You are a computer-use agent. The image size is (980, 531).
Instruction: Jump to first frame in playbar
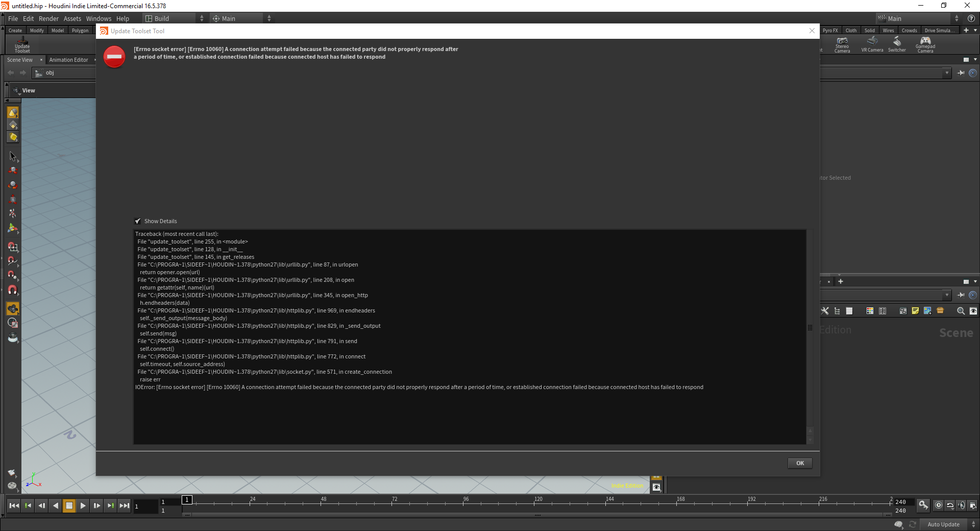pyautogui.click(x=14, y=505)
